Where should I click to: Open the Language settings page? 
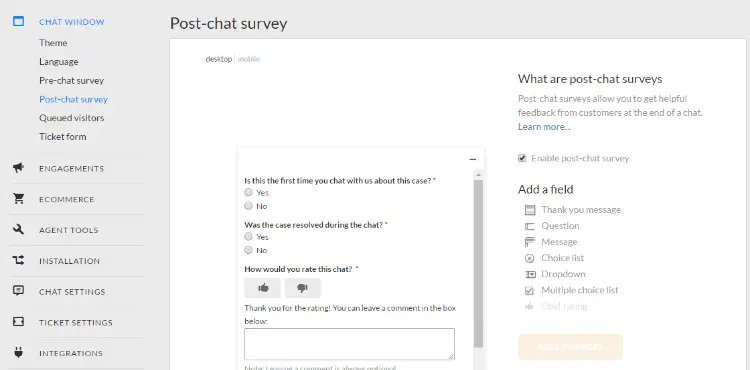58,62
